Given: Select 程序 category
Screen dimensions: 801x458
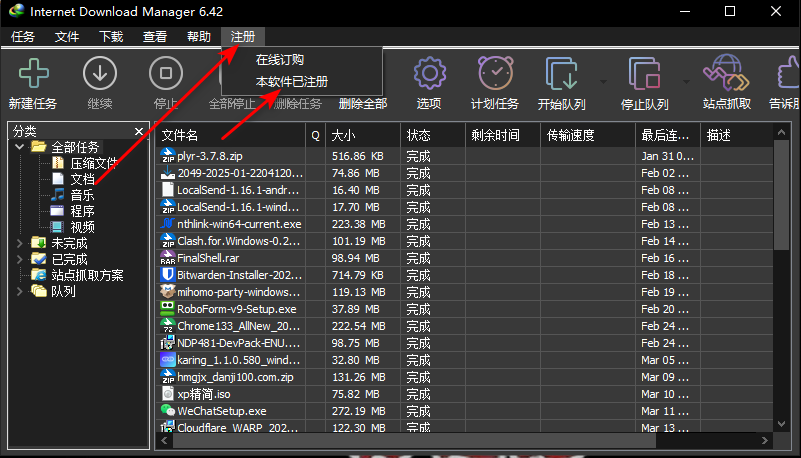Looking at the screenshot, I should tap(82, 211).
